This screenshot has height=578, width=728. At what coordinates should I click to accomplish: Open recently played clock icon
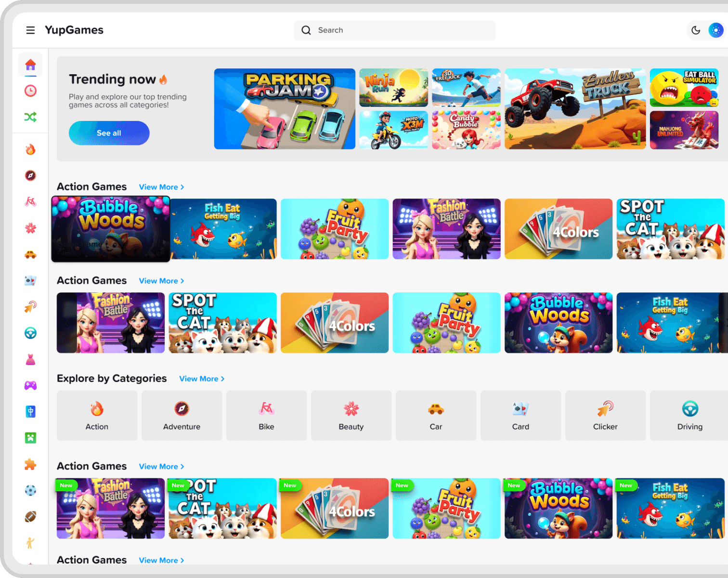pyautogui.click(x=30, y=91)
